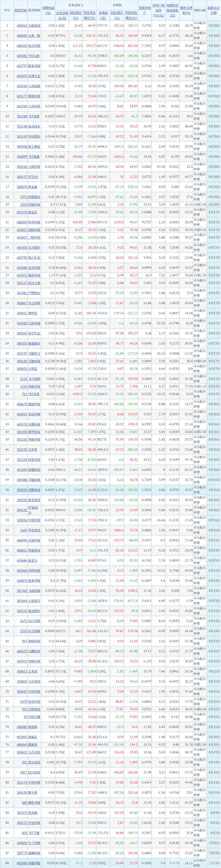The image size is (221, 868).
Task: Open stock code link 688335
Action: coord(22,46)
